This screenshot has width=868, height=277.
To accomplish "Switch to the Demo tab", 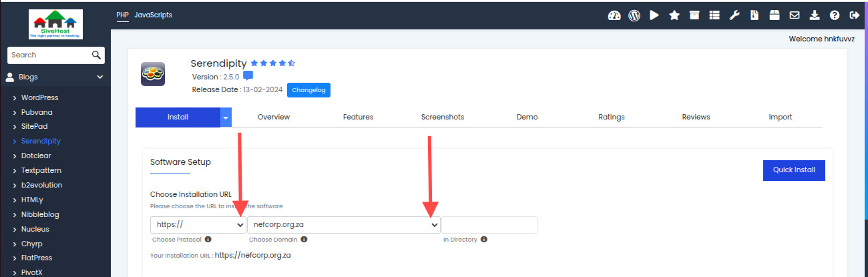I will [x=527, y=117].
